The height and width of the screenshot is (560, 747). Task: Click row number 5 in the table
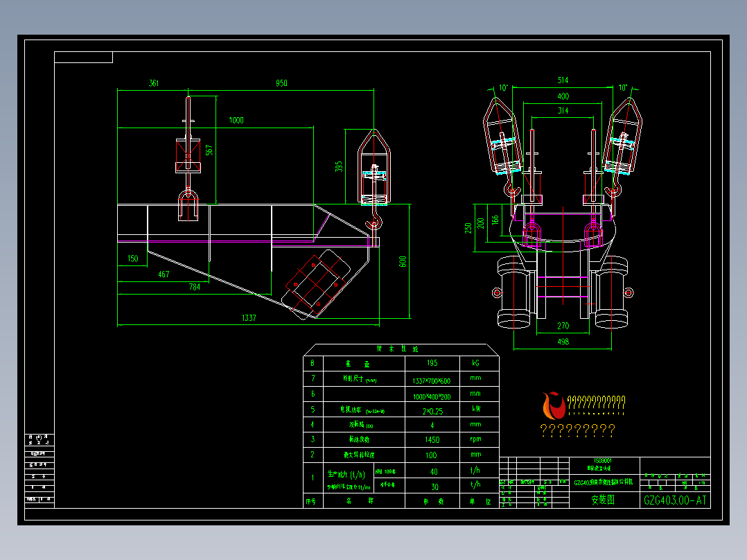pos(313,409)
